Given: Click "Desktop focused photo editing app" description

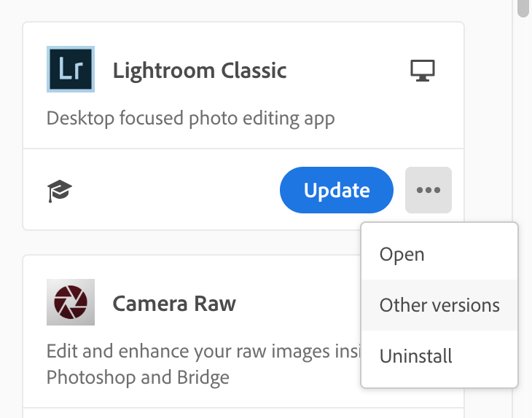Looking at the screenshot, I should (190, 118).
